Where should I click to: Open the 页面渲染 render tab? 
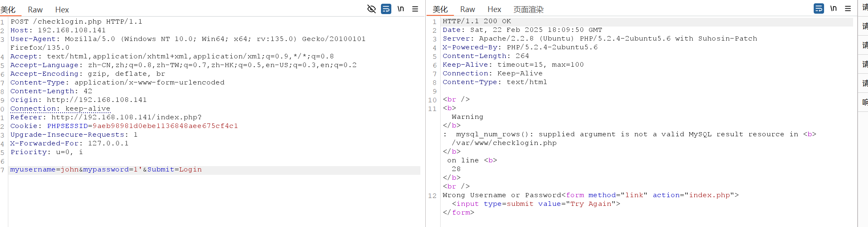[529, 10]
